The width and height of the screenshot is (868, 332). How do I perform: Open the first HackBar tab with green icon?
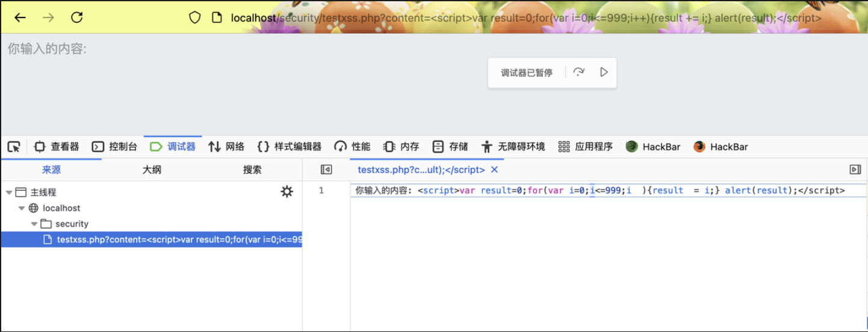point(653,147)
